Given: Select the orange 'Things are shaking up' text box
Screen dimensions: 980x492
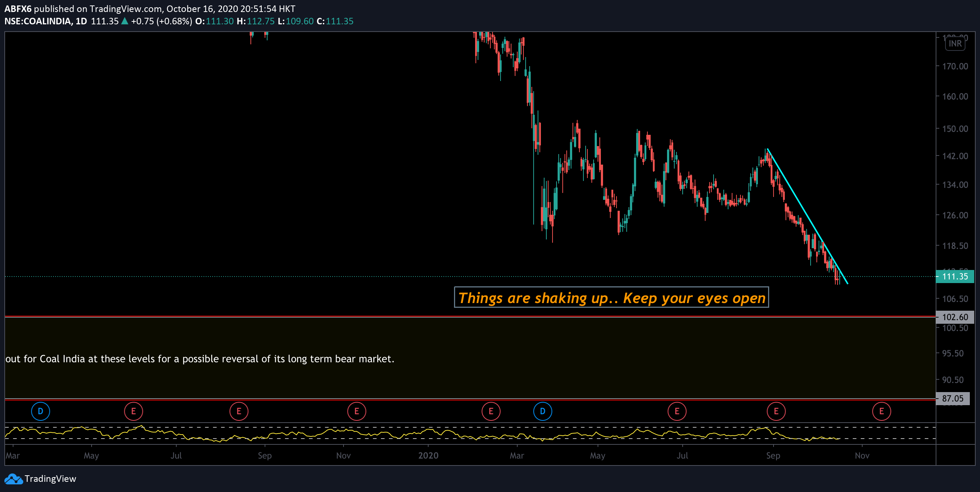Looking at the screenshot, I should click(x=611, y=297).
